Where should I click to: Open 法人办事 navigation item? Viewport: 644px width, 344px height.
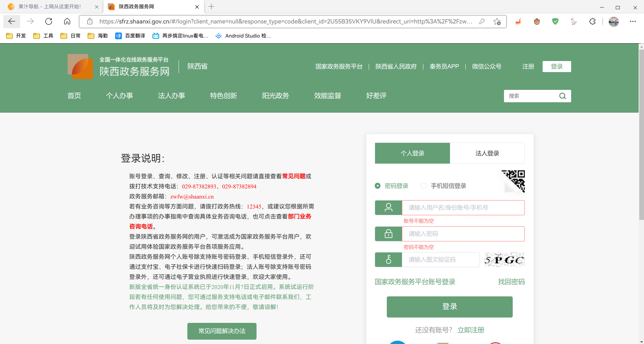[x=172, y=96]
